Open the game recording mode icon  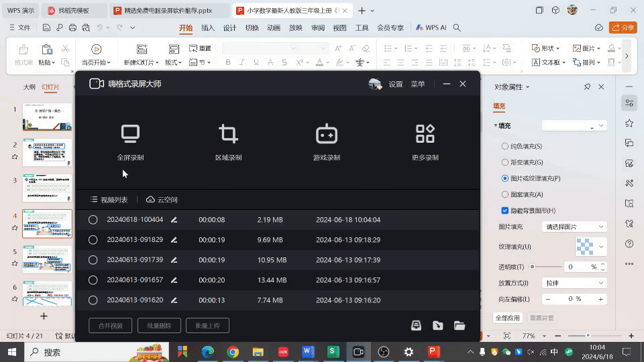tap(327, 133)
